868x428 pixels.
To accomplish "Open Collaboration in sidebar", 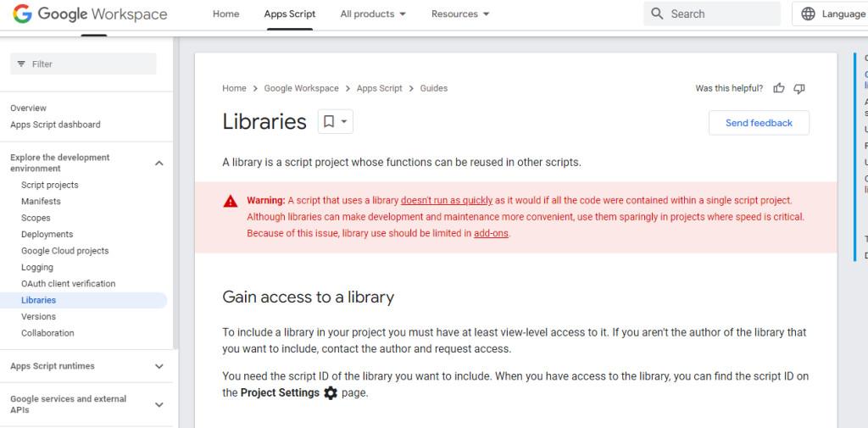I will pyautogui.click(x=47, y=333).
